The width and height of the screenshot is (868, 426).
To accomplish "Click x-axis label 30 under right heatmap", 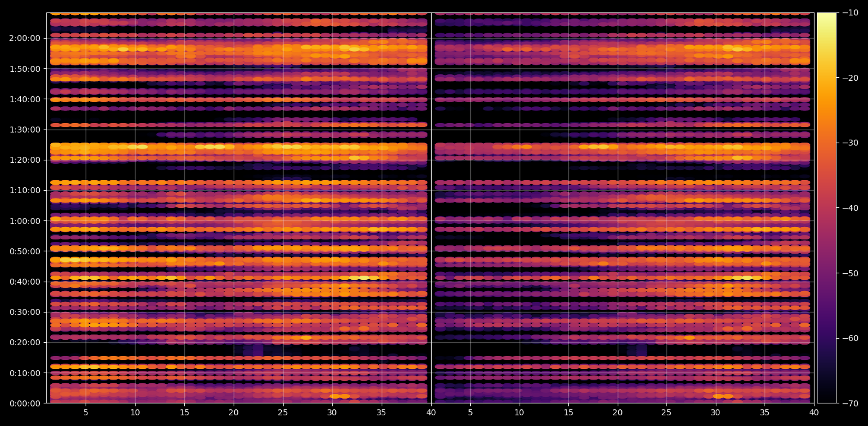I will [x=716, y=413].
